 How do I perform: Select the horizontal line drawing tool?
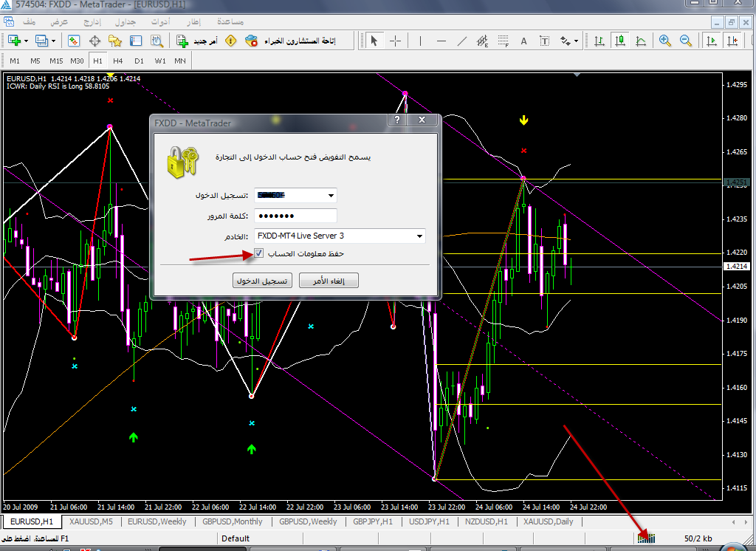point(441,41)
